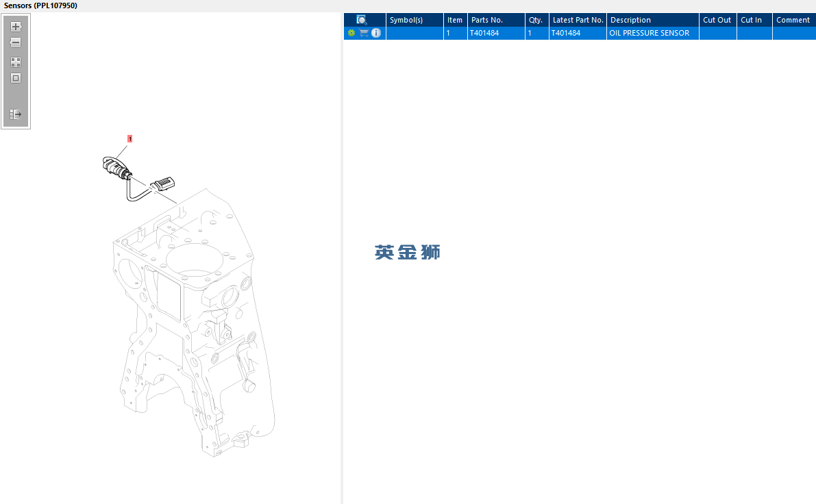This screenshot has height=504, width=816.
Task: Click the oil pressure sensor drawing
Action: [x=138, y=178]
